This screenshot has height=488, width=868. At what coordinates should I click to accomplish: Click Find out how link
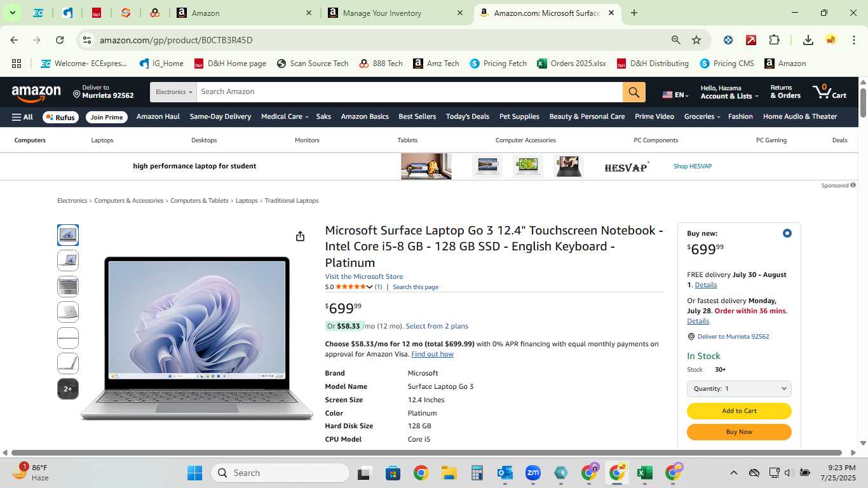tap(432, 355)
